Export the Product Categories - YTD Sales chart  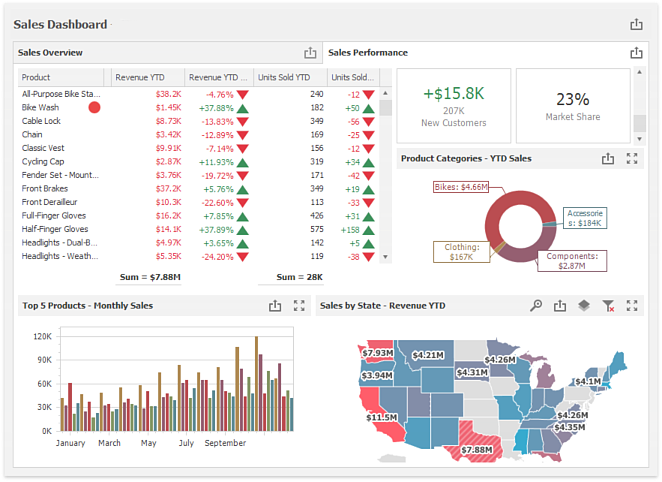click(607, 158)
